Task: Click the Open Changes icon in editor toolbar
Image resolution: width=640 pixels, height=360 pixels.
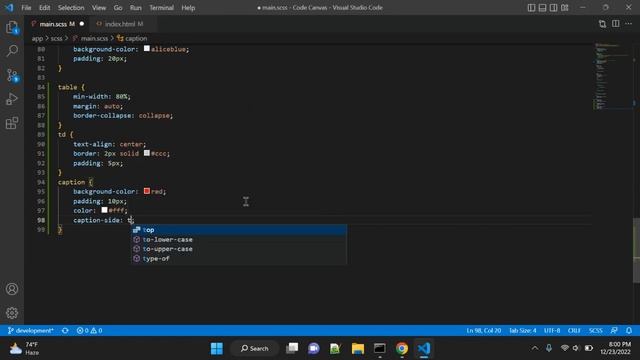Action: click(x=602, y=24)
